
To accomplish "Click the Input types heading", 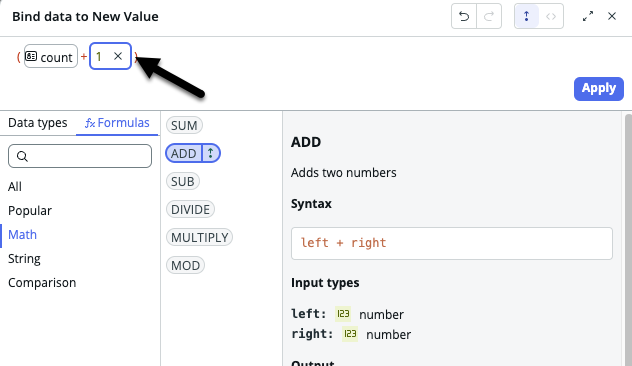I will click(325, 283).
